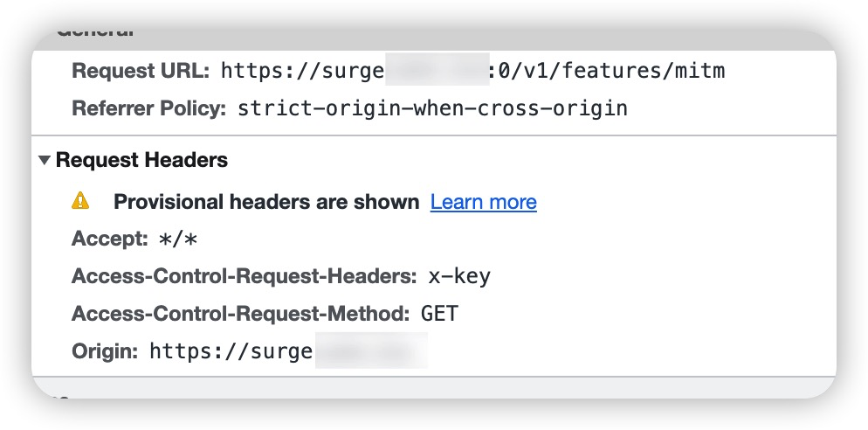Image resolution: width=868 pixels, height=430 pixels.
Task: Click the blurred portion of Origin value
Action: pos(371,350)
